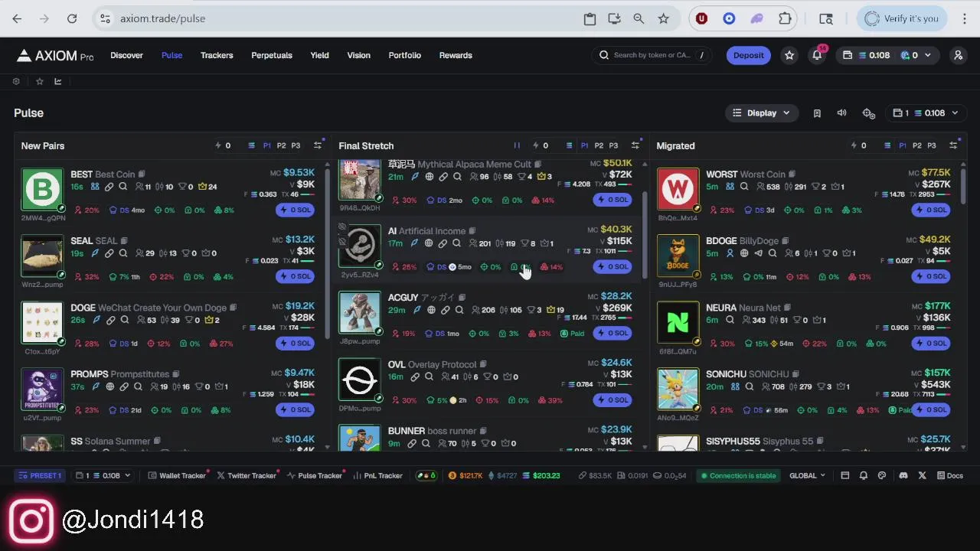Search the AI Artificial Income token via magnifier

coord(457,243)
